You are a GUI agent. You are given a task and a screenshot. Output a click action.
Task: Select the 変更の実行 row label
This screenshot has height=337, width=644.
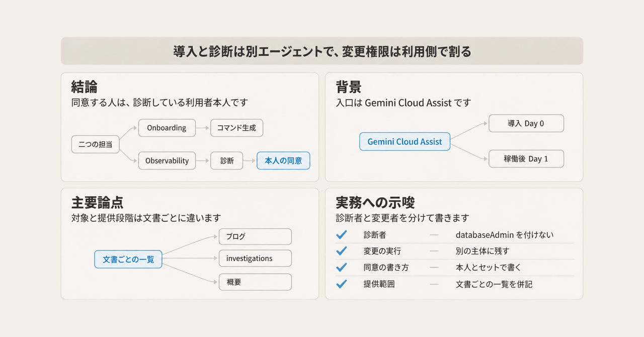[382, 251]
